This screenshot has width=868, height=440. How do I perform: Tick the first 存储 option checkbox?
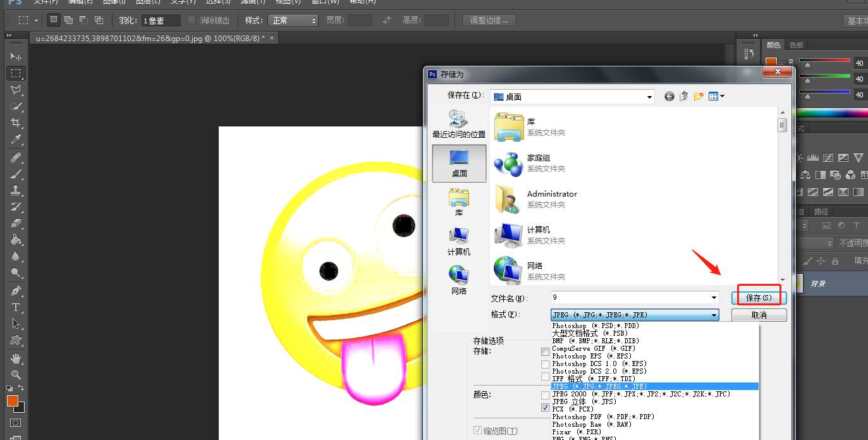click(x=545, y=351)
